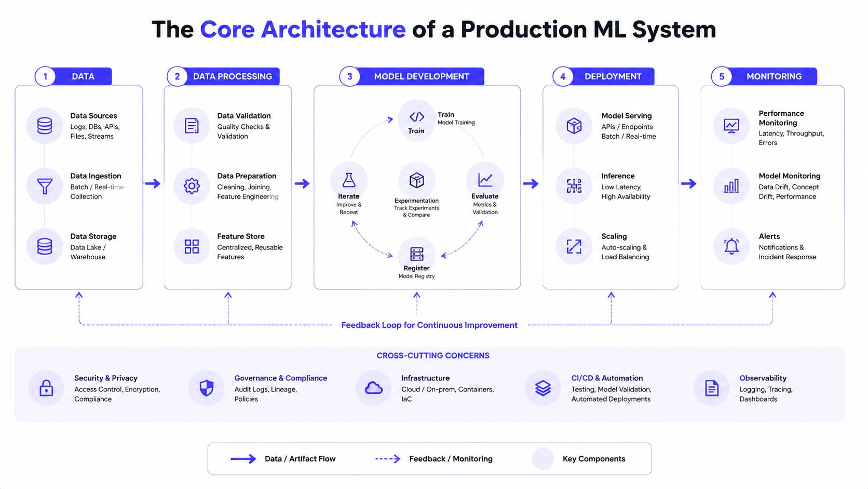Click the Infrastructure title text
The width and height of the screenshot is (868, 489).
(x=425, y=378)
